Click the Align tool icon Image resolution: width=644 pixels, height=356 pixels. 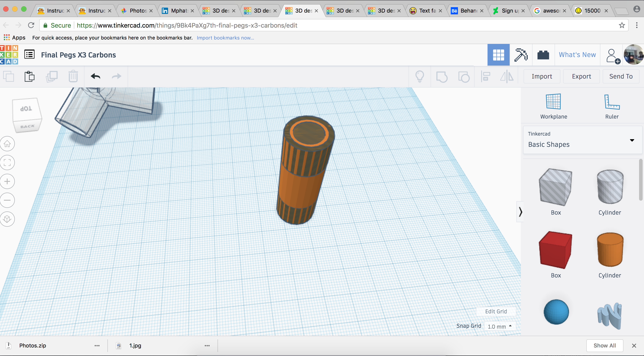486,76
